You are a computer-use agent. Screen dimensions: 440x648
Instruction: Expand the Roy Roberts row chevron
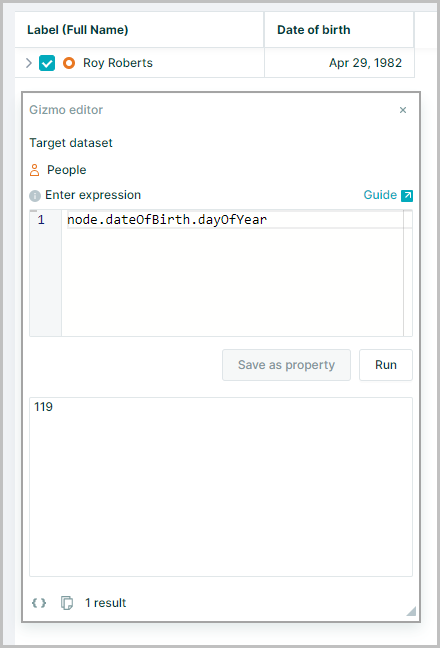pyautogui.click(x=29, y=63)
